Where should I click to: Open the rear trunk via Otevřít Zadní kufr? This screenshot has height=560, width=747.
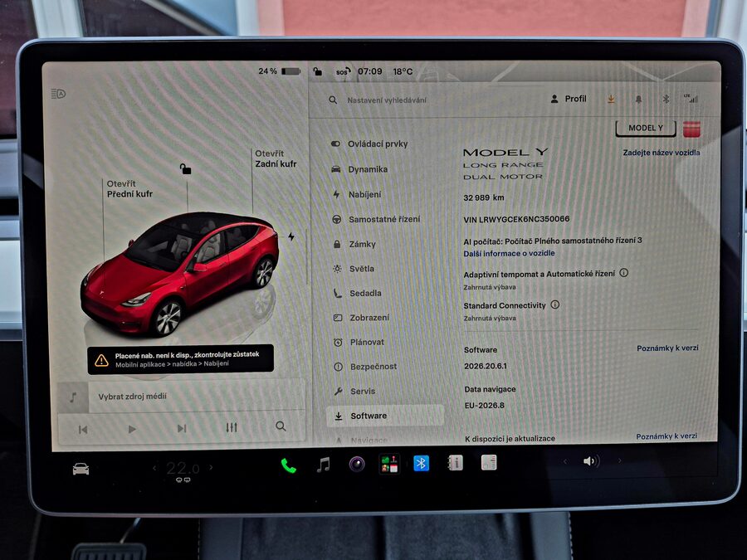tap(276, 158)
